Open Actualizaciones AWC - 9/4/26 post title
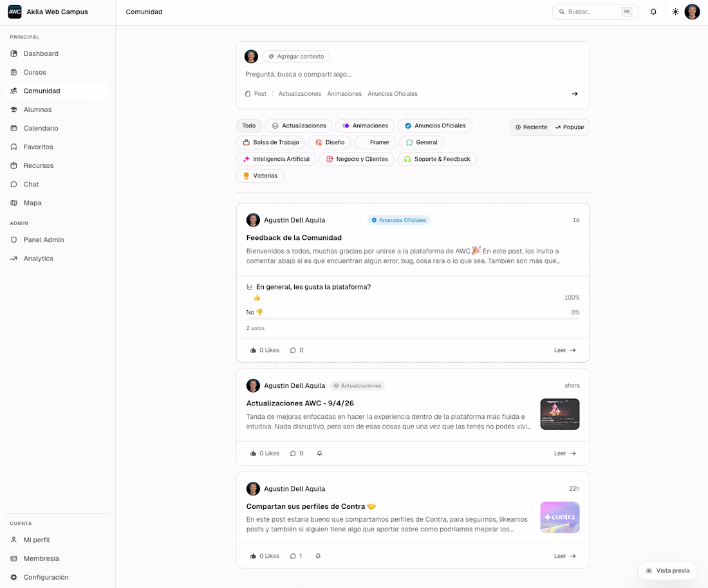This screenshot has width=708, height=588. click(300, 403)
